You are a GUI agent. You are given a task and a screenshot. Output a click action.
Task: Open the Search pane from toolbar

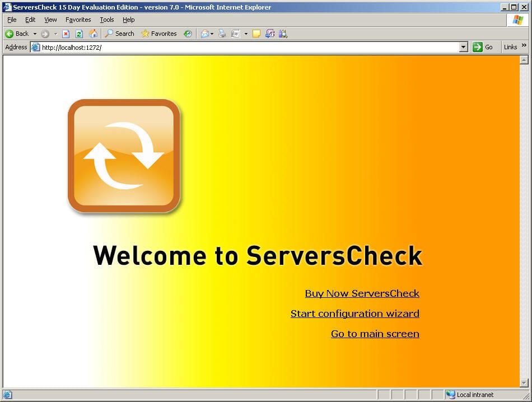(119, 34)
